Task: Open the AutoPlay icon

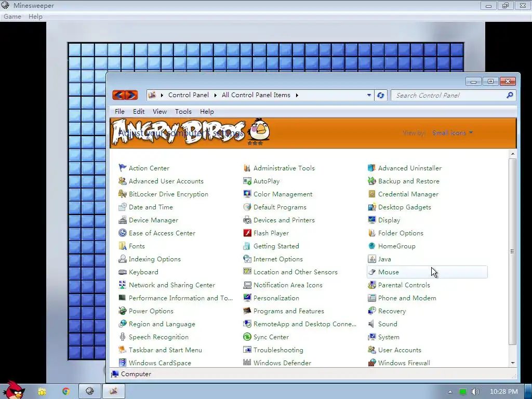Action: pos(247,181)
